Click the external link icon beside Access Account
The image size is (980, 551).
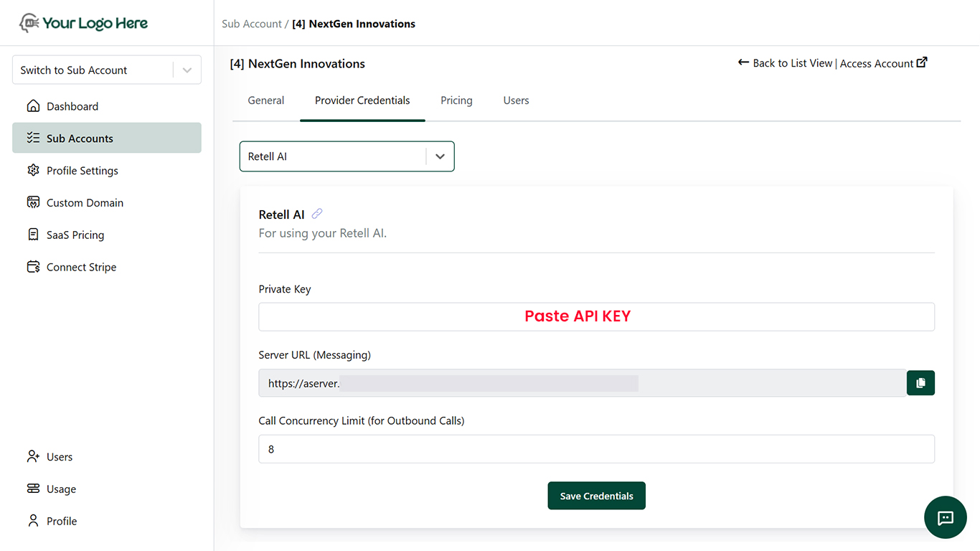coord(922,62)
